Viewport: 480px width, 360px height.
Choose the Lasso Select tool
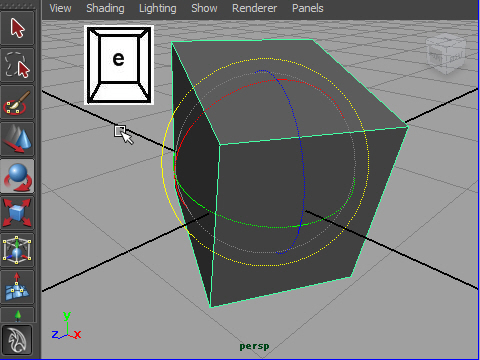pos(17,65)
